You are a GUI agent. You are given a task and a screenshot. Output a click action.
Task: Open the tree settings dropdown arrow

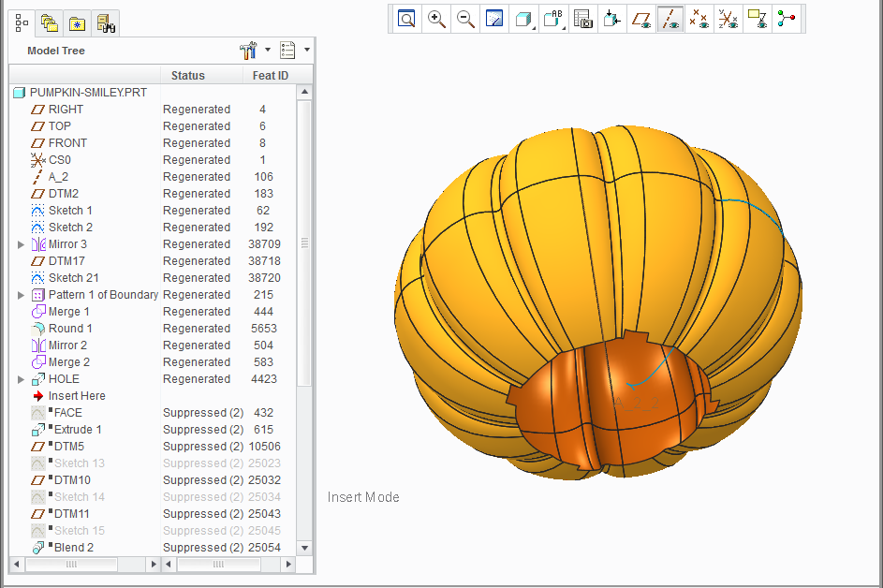pos(268,50)
